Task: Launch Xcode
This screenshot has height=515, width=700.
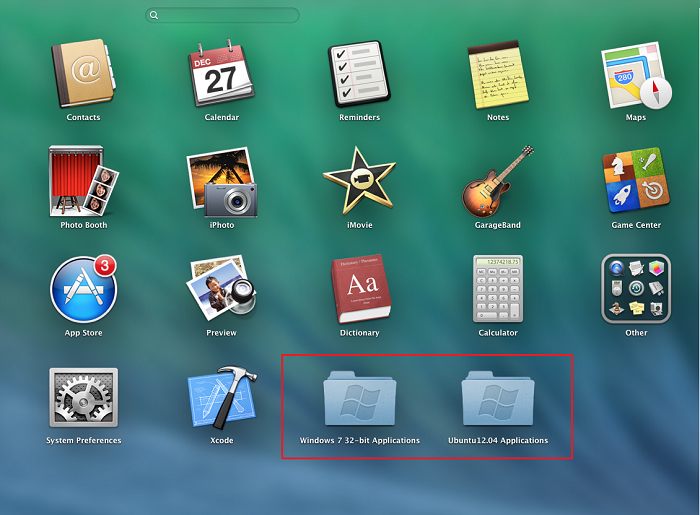Action: point(222,397)
